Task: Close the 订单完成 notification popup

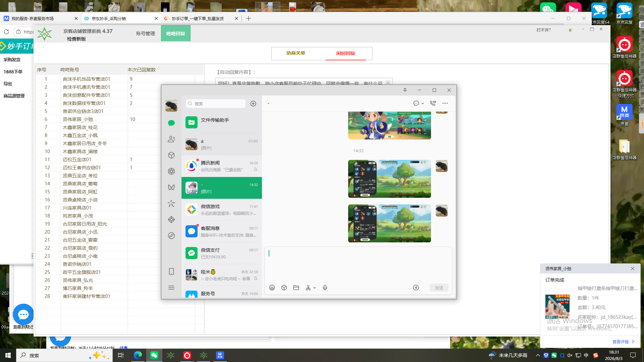Action: (x=633, y=268)
